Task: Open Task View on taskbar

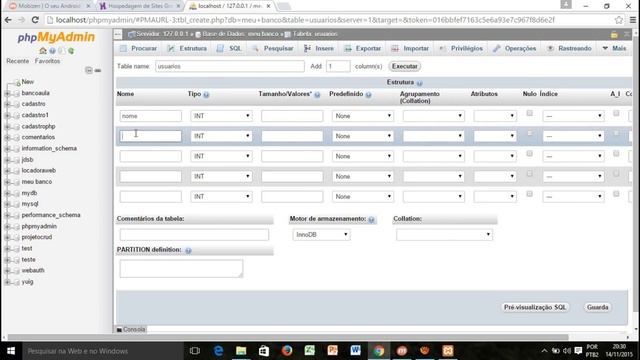Action: [x=195, y=351]
